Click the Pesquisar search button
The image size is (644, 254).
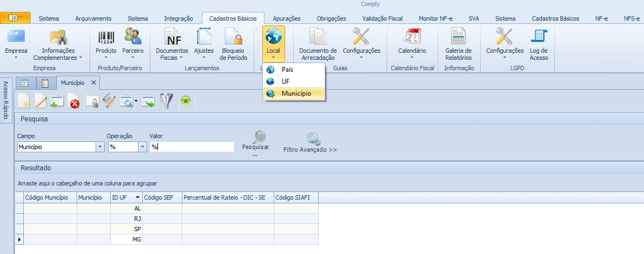pos(255,143)
